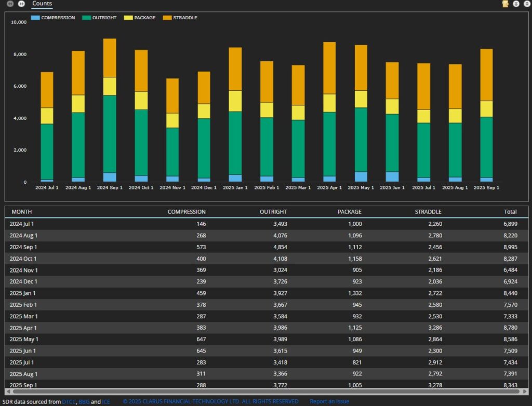The height and width of the screenshot is (406, 532).
Task: Sort table by Total column header
Action: point(510,212)
